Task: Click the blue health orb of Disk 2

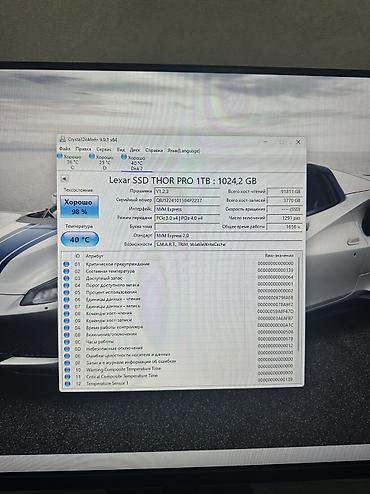Action: pyautogui.click(x=124, y=157)
